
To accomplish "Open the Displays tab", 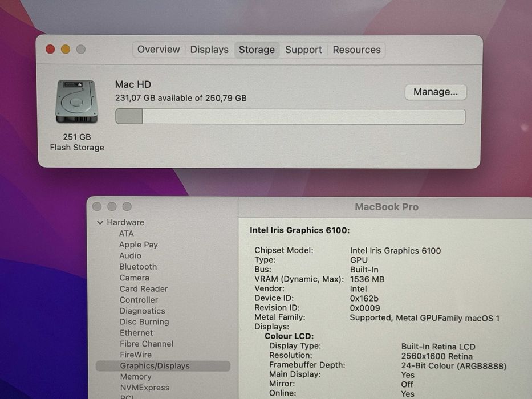I will 209,50.
